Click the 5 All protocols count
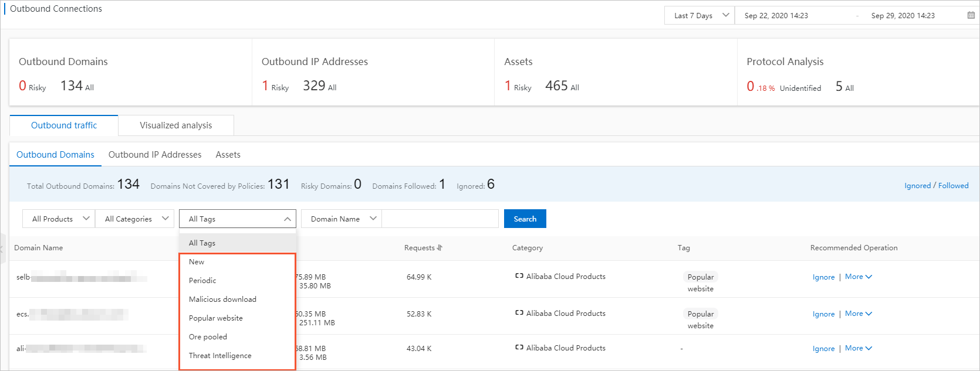 coord(844,87)
